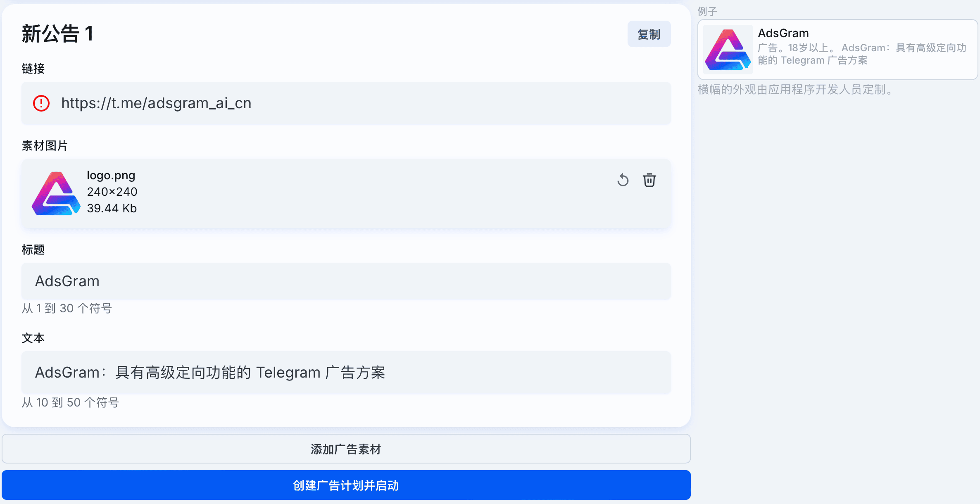Click the 从 1 到 30 个符号 hint text
Viewport: 980px width, 504px height.
(67, 308)
